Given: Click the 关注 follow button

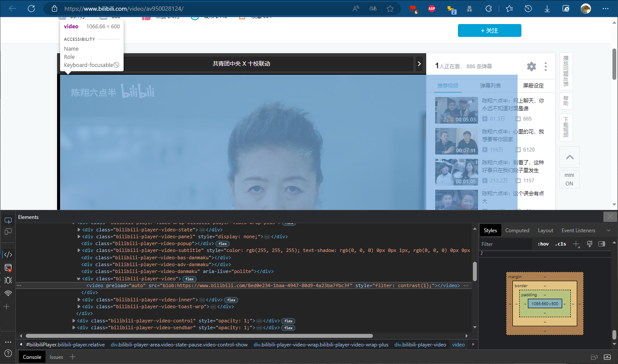Looking at the screenshot, I should 489,30.
